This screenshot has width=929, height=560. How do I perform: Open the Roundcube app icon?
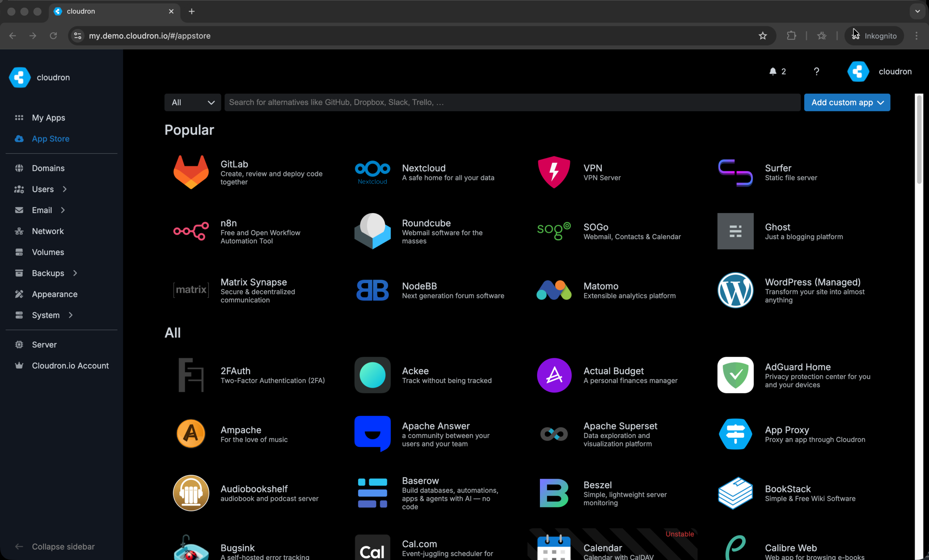(372, 231)
